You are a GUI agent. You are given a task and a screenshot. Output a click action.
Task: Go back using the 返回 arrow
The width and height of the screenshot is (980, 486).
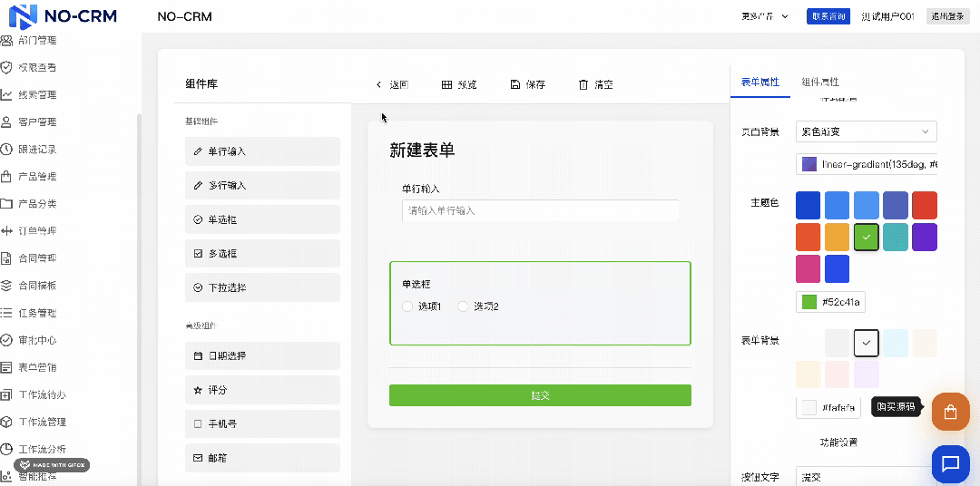click(x=392, y=85)
